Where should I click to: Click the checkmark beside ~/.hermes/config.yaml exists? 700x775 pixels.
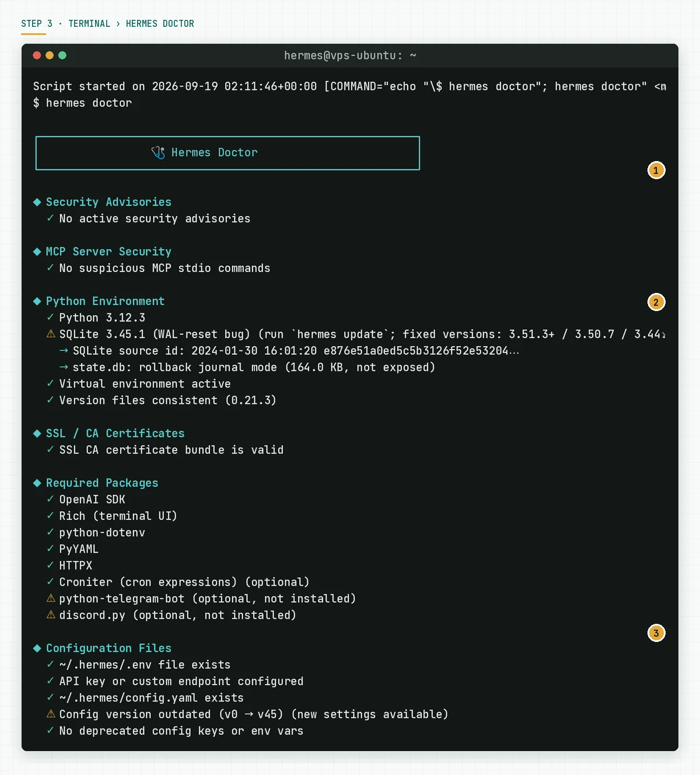pyautogui.click(x=51, y=697)
